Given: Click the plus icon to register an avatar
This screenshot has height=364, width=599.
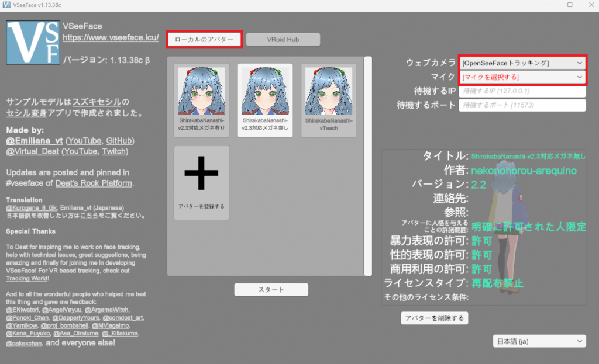Looking at the screenshot, I should tap(201, 173).
